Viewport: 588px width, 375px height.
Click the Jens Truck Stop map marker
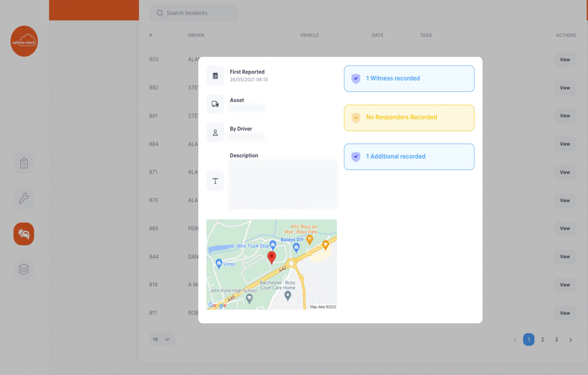tap(273, 245)
